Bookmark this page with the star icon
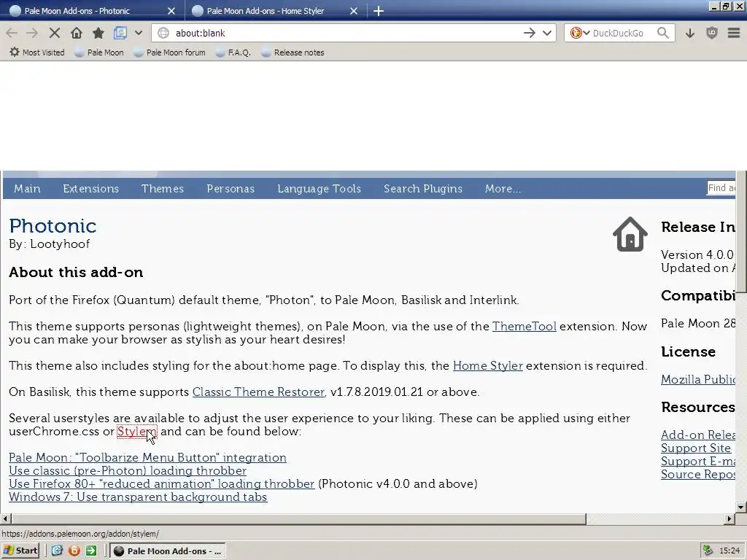747x560 pixels. [98, 33]
